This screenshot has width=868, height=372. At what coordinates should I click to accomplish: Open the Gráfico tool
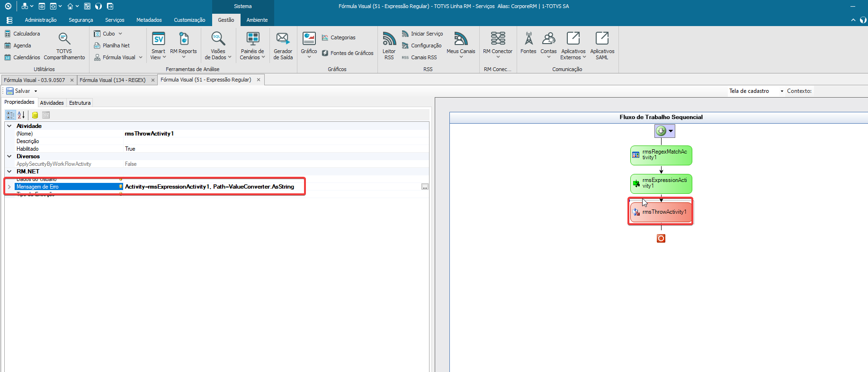coord(309,45)
